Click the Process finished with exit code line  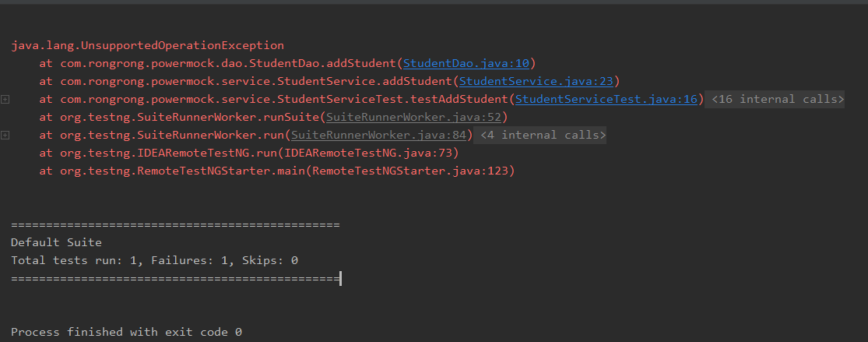(x=126, y=332)
